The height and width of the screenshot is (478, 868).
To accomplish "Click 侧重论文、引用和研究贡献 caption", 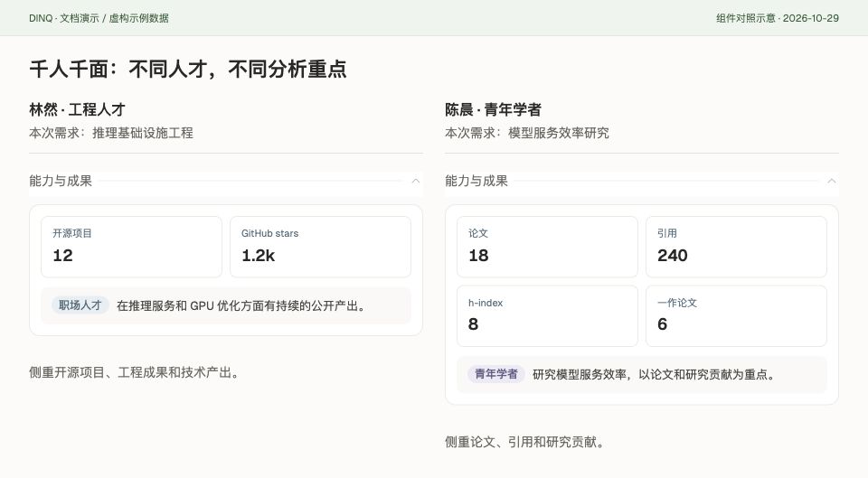I will (x=524, y=442).
